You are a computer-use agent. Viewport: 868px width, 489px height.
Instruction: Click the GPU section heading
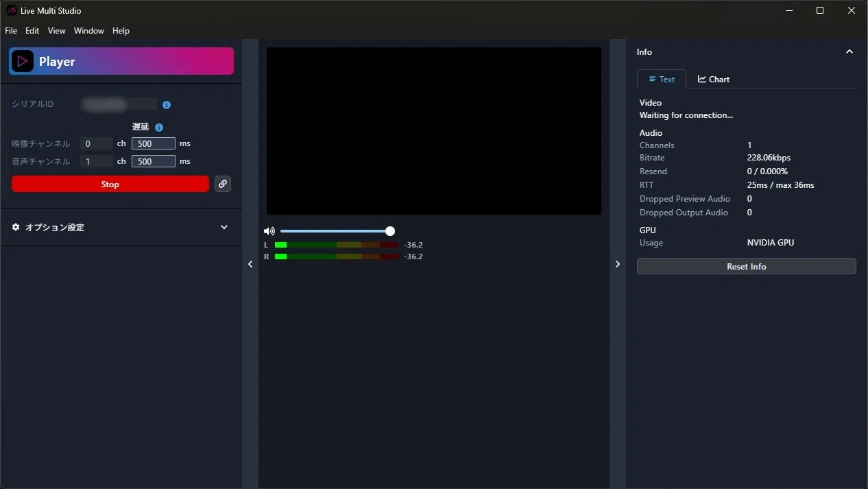pos(647,230)
